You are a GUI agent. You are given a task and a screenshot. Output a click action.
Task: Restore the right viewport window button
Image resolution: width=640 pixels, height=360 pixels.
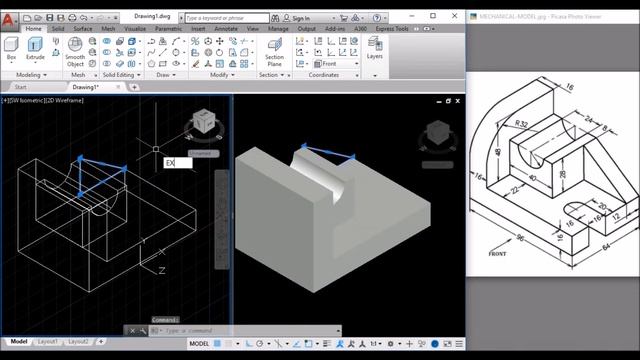tap(448, 101)
